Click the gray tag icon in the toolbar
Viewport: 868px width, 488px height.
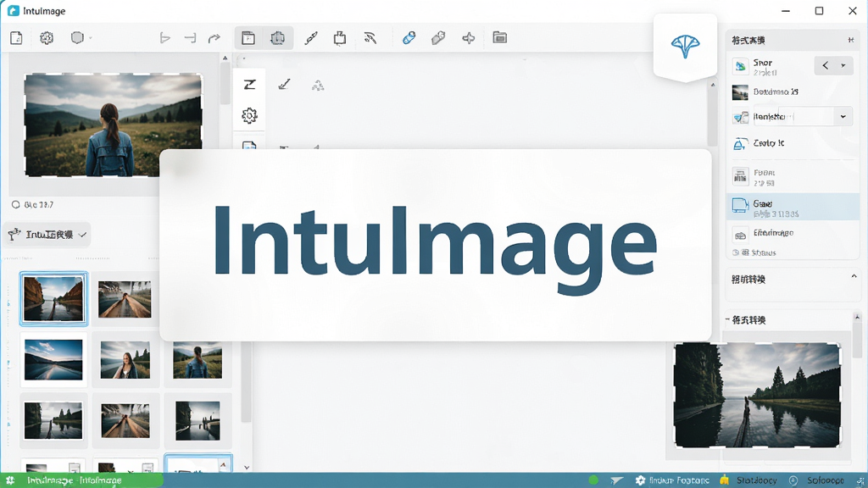(438, 37)
